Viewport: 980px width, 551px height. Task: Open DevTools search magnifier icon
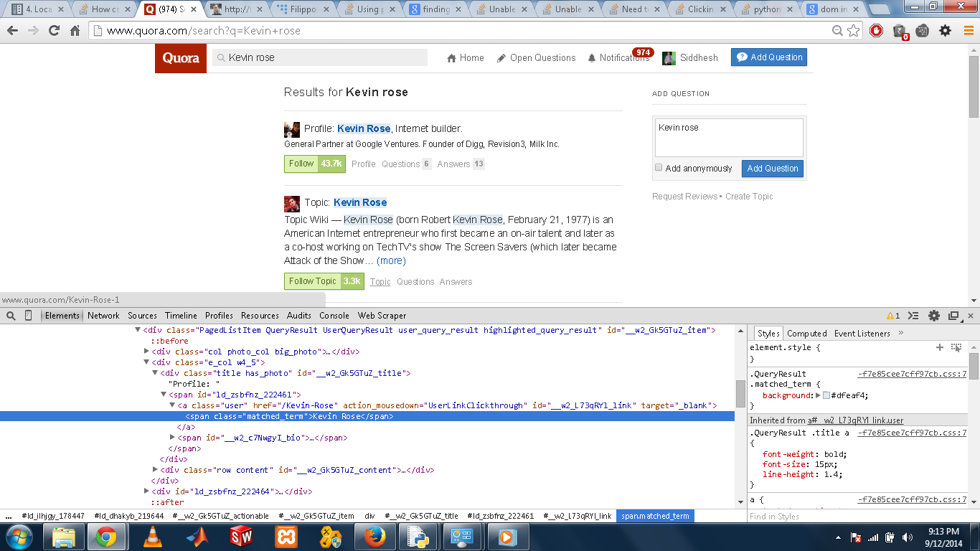coord(11,316)
